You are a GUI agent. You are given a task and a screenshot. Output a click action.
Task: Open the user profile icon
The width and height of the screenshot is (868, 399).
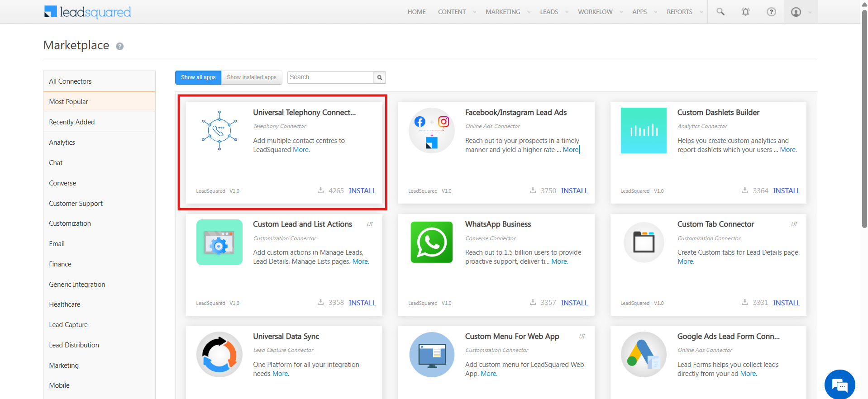(x=796, y=12)
